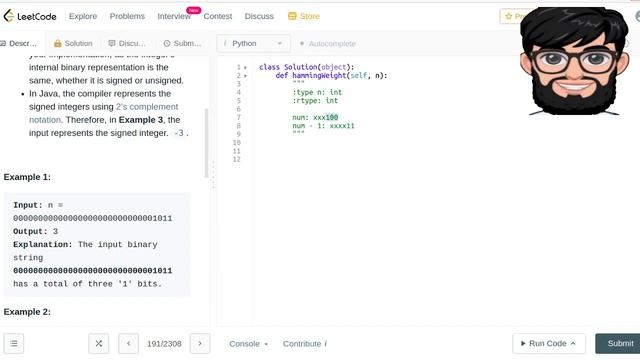
Task: Click the 'Example 2:' heading
Action: coord(27,312)
